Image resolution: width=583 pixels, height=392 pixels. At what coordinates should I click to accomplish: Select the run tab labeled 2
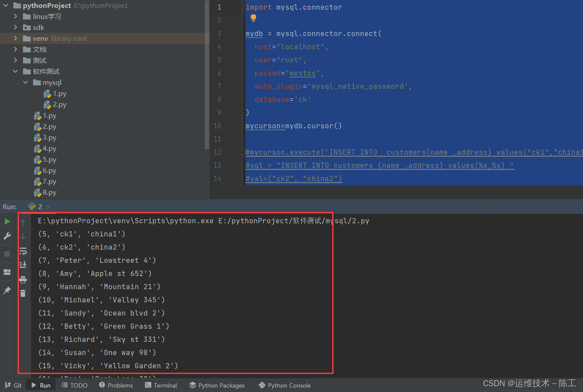click(35, 207)
